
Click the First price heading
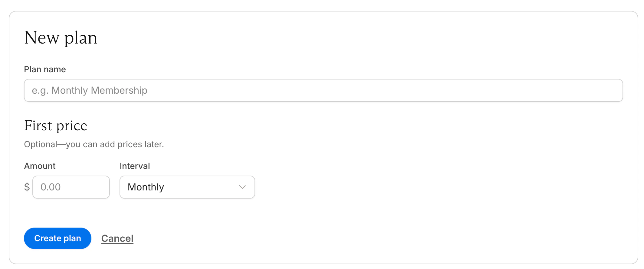55,125
